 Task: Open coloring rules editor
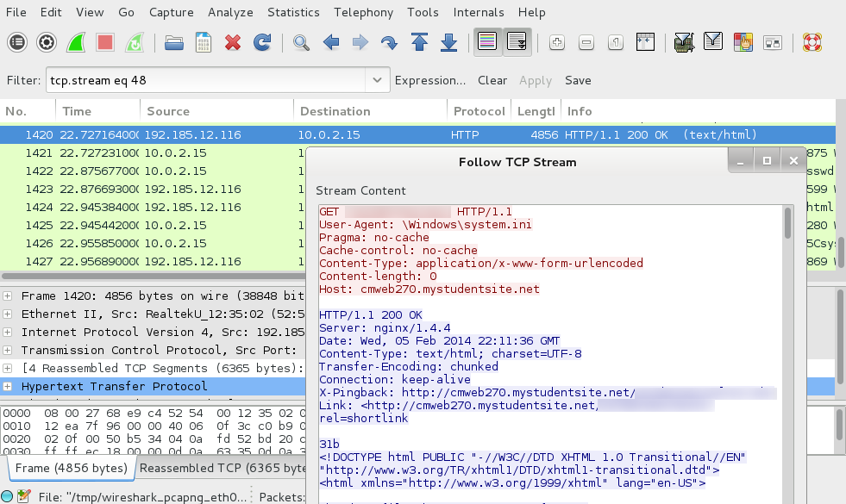[743, 42]
